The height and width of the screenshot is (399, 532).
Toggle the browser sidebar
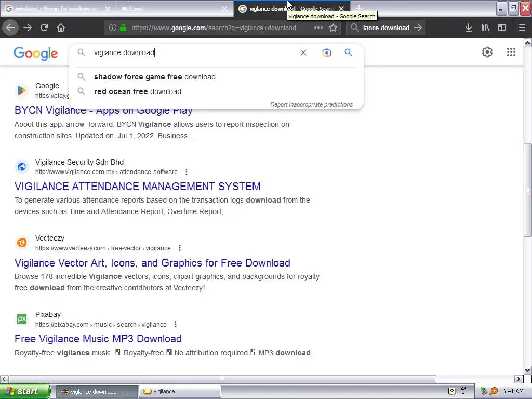pos(502,28)
